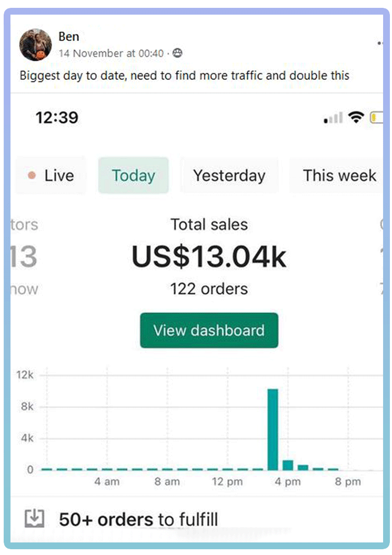
Task: Tap the yellow battery indicator
Action: pos(376,118)
